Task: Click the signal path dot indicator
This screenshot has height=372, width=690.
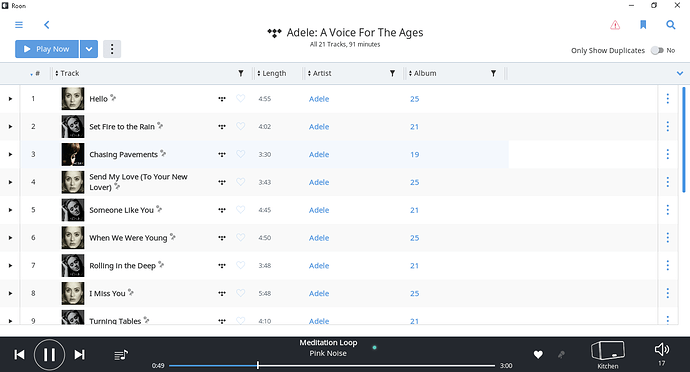Action: point(374,347)
